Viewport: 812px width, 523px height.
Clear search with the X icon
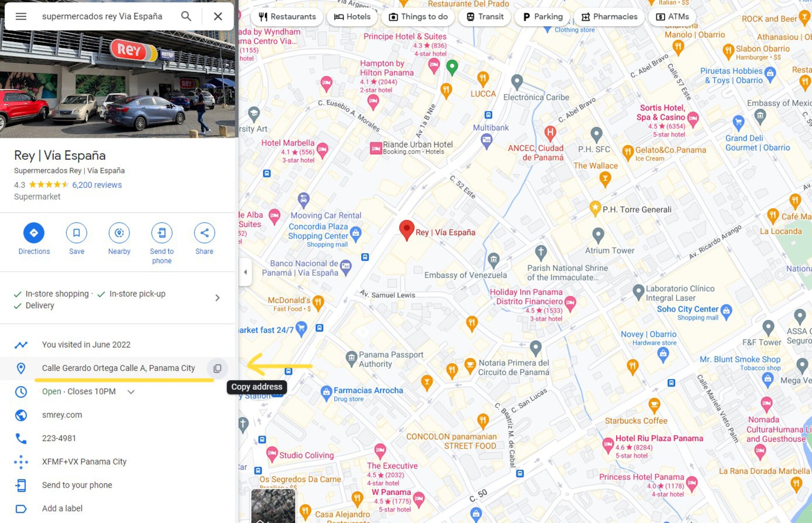click(218, 17)
